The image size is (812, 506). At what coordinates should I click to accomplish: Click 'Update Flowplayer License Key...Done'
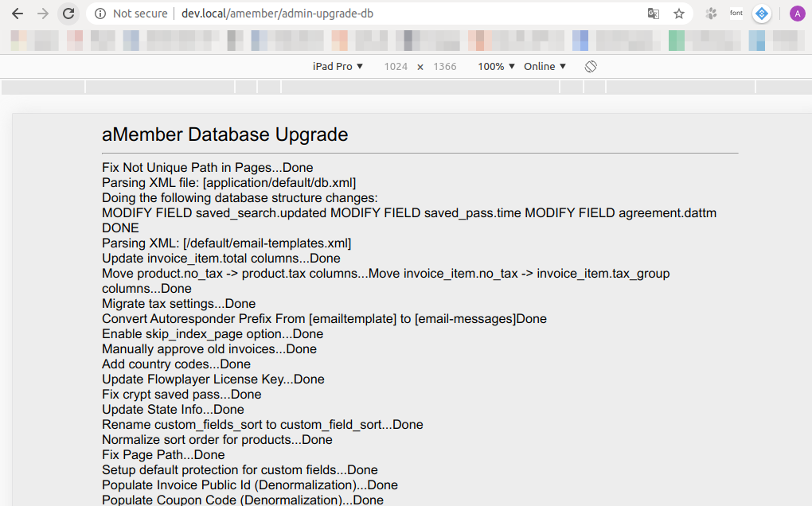point(213,379)
